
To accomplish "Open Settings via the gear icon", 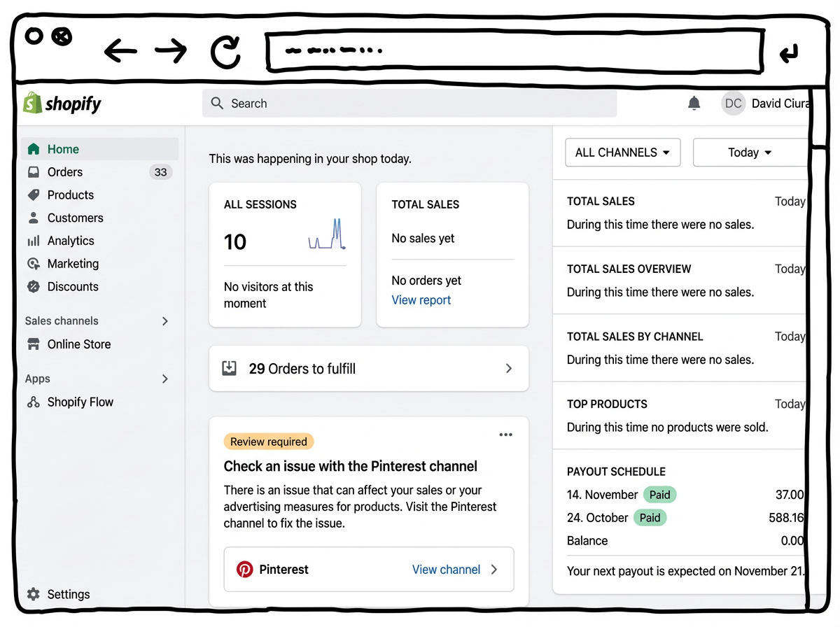I will click(33, 594).
